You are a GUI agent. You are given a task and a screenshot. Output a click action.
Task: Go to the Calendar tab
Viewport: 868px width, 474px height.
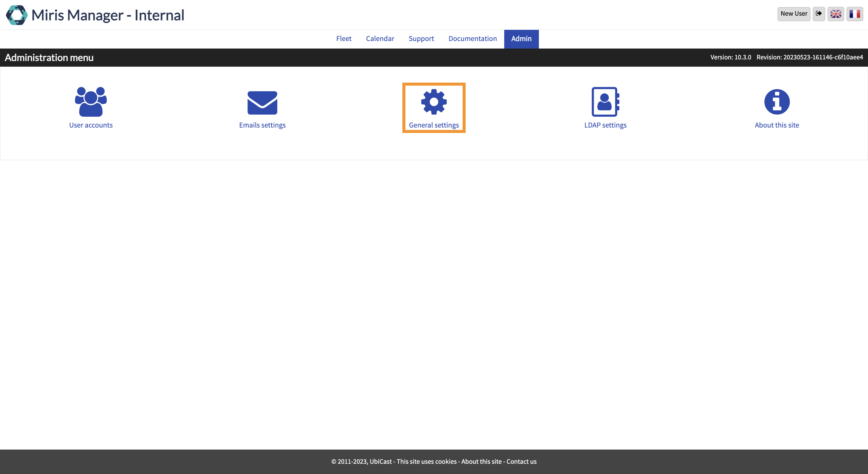380,39
